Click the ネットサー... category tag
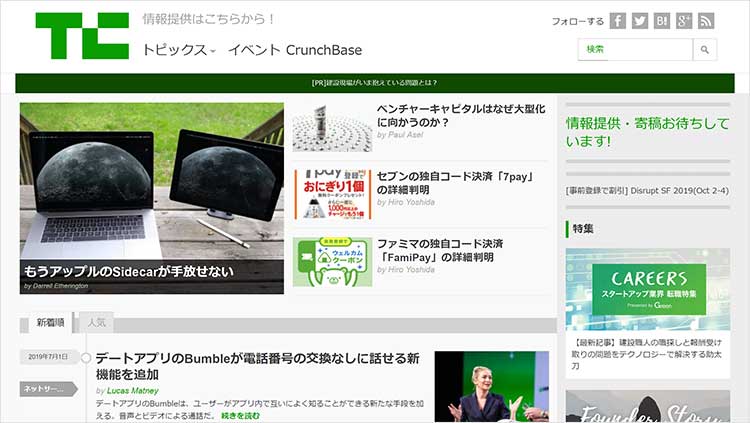 (48, 389)
